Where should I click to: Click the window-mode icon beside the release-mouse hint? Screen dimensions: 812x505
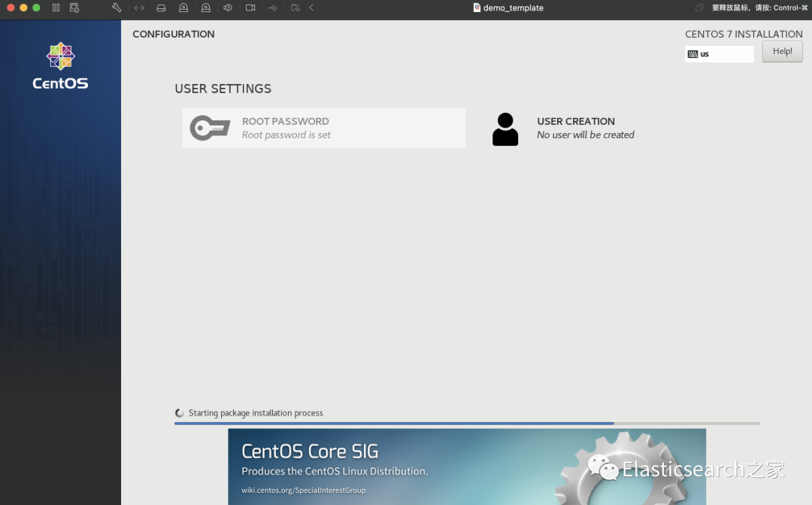[699, 8]
